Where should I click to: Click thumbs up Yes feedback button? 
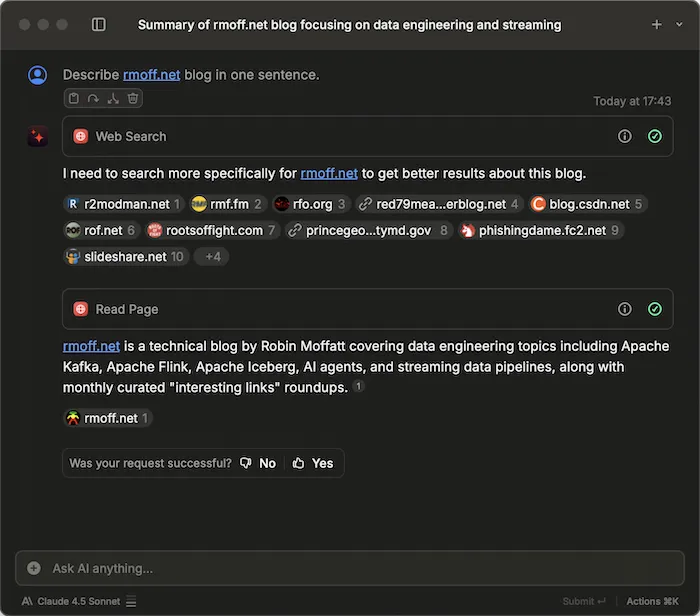click(313, 463)
